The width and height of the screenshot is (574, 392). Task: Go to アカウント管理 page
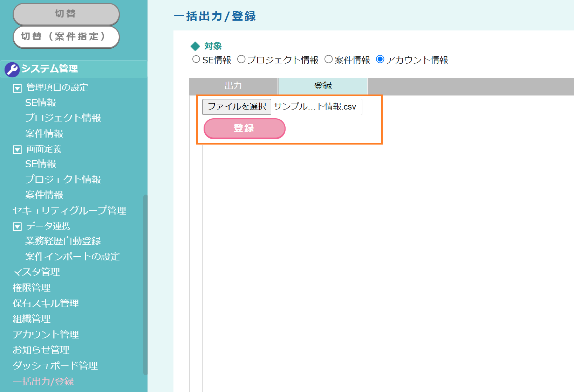[46, 335]
